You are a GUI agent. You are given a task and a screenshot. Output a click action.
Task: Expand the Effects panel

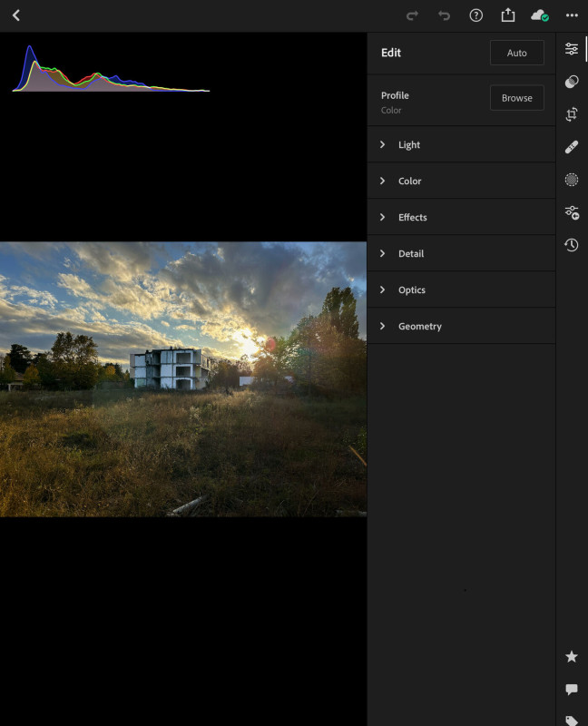(461, 217)
